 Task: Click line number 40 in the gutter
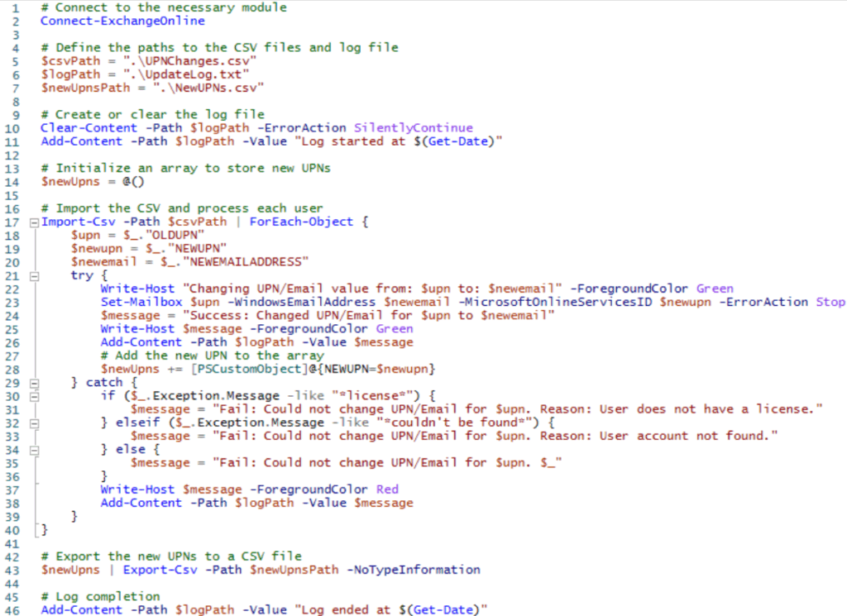[12, 531]
